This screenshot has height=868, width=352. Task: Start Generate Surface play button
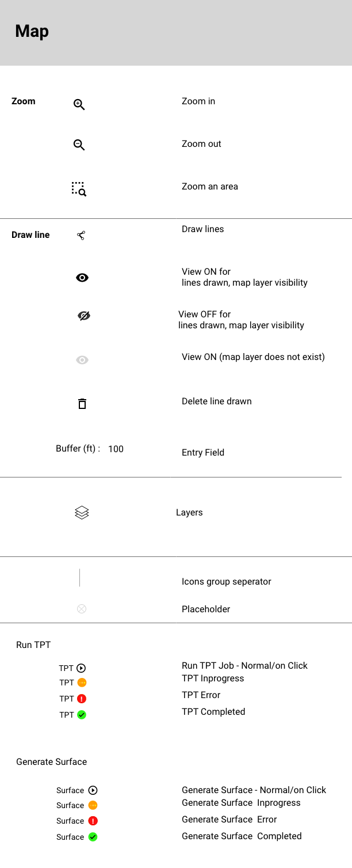[93, 790]
